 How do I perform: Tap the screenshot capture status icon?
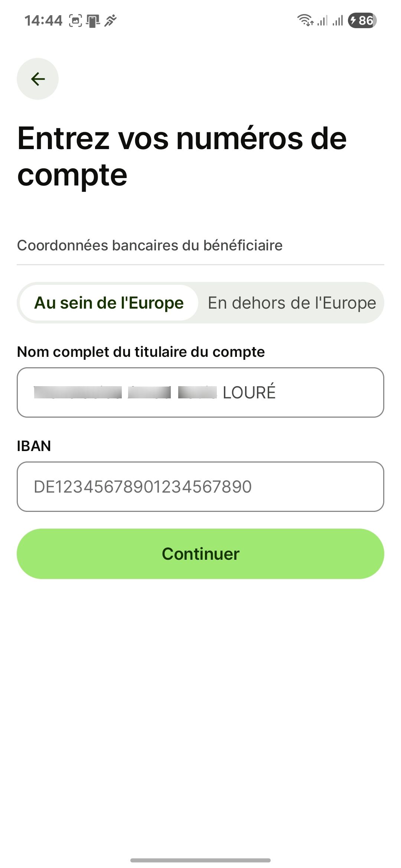[75, 20]
